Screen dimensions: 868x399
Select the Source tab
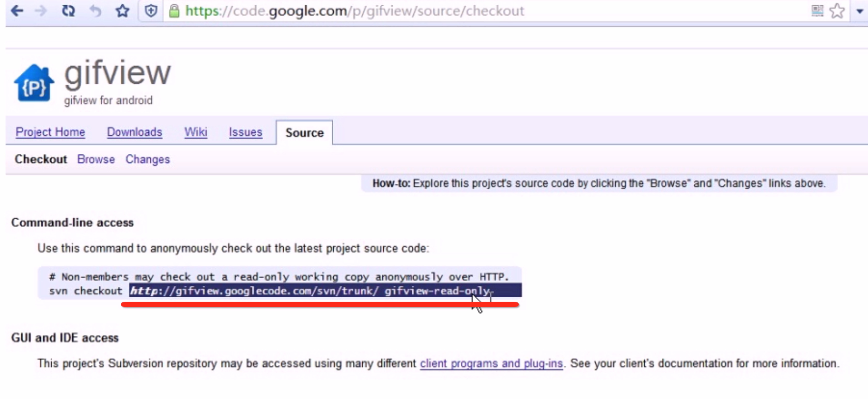point(305,133)
